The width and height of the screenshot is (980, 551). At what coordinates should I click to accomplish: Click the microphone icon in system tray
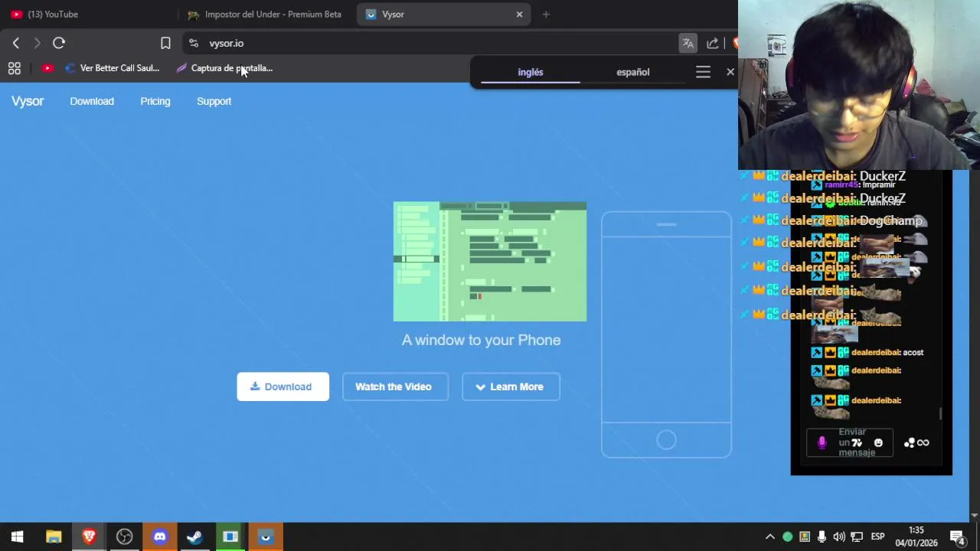point(822,536)
